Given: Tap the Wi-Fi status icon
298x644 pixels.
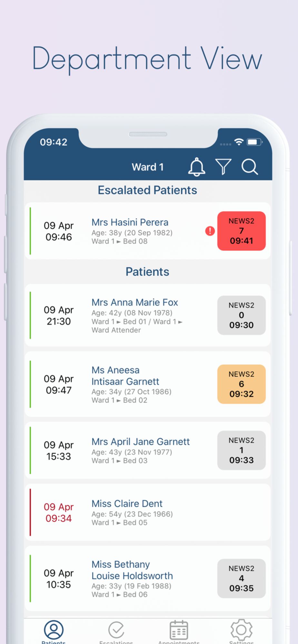Looking at the screenshot, I should [239, 142].
